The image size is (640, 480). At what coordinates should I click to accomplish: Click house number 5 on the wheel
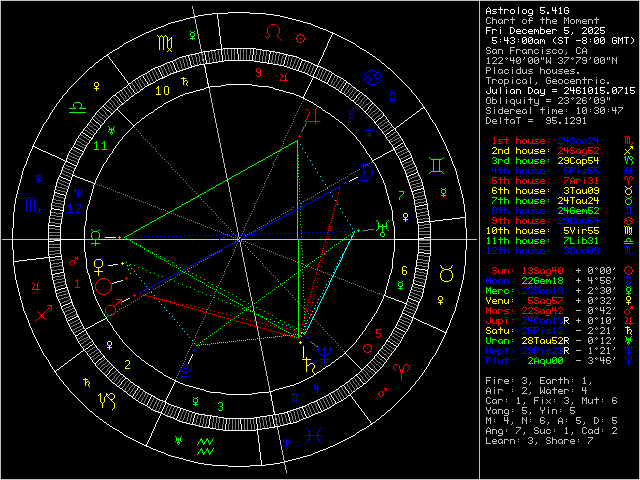click(378, 334)
